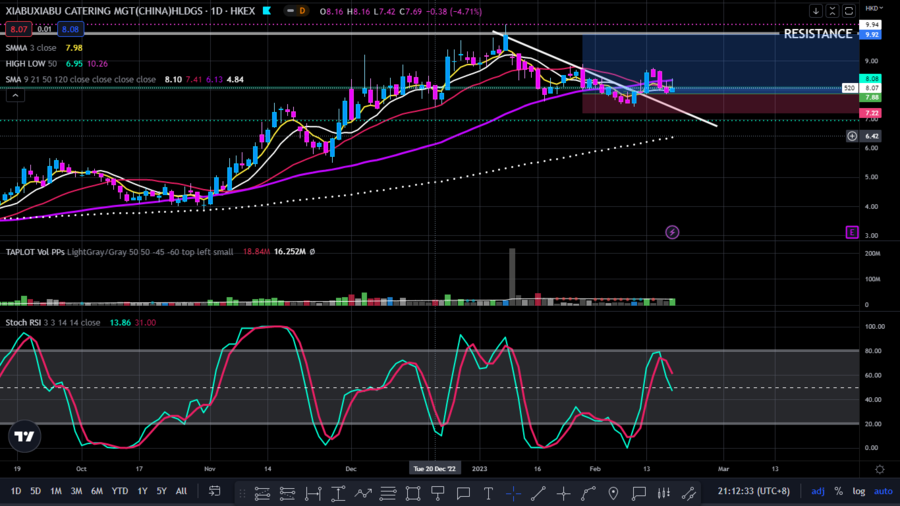Switch to the 6M time range

coord(96,492)
